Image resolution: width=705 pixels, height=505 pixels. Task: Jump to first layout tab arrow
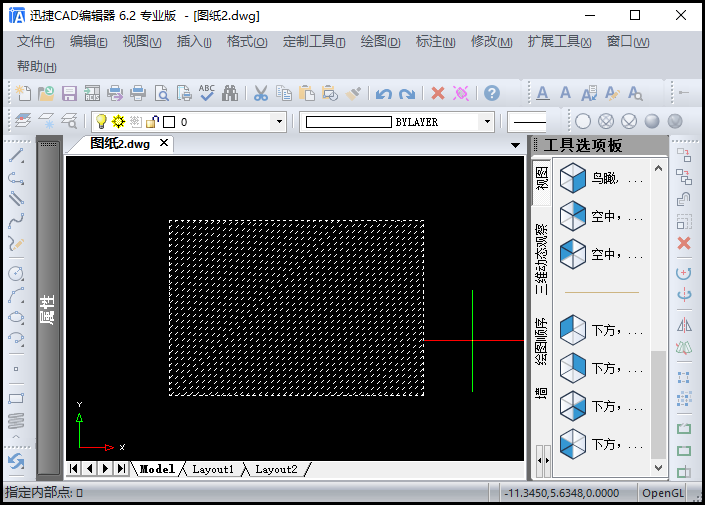(x=74, y=469)
